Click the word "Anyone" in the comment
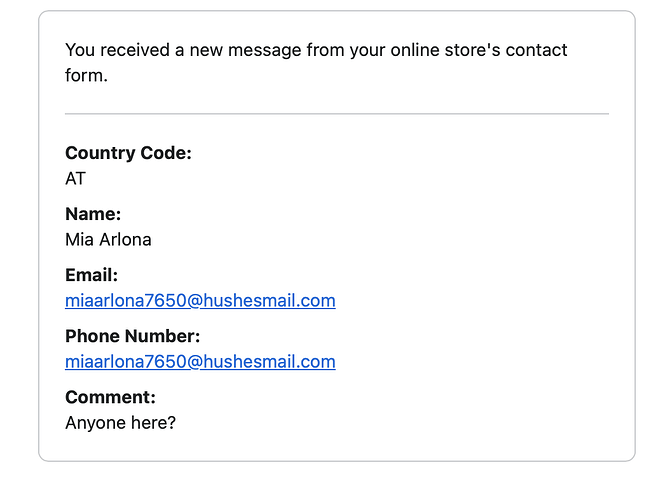 (x=94, y=423)
